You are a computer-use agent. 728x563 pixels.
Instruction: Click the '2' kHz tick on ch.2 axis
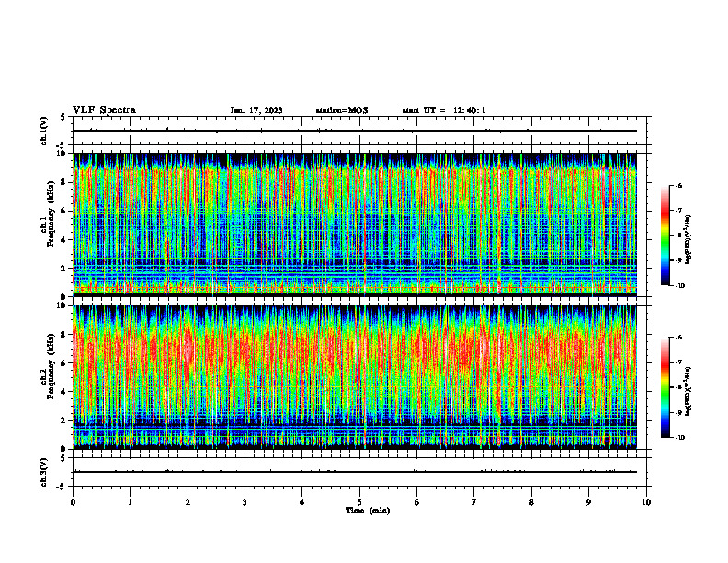64,420
